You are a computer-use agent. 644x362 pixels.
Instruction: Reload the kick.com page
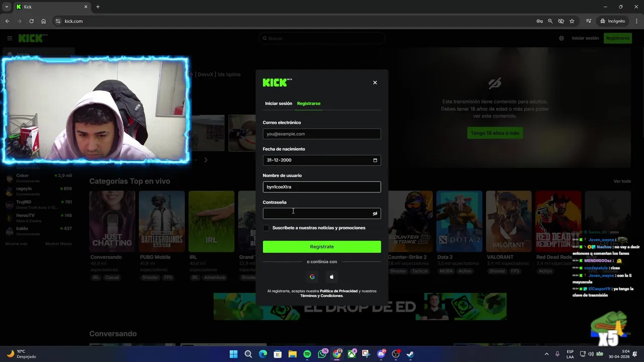[x=31, y=21]
